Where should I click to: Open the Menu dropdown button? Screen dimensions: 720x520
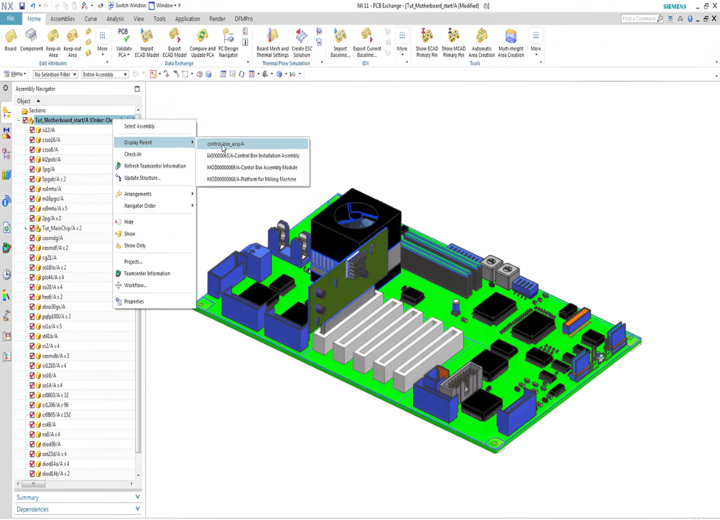(15, 74)
